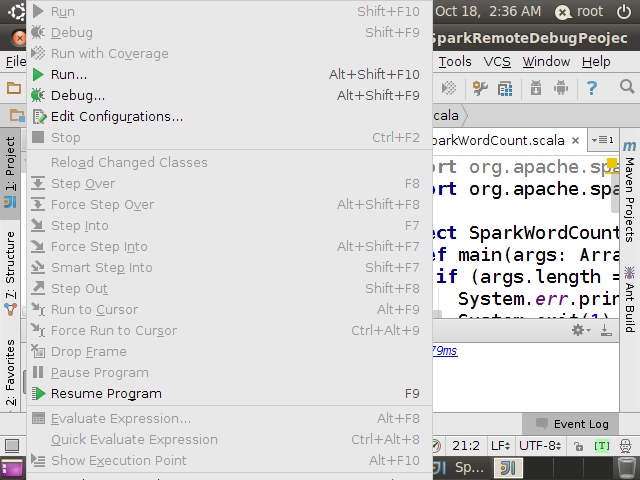The image size is (640, 480).
Task: Open AVD Manager android icon
Action: 561,88
